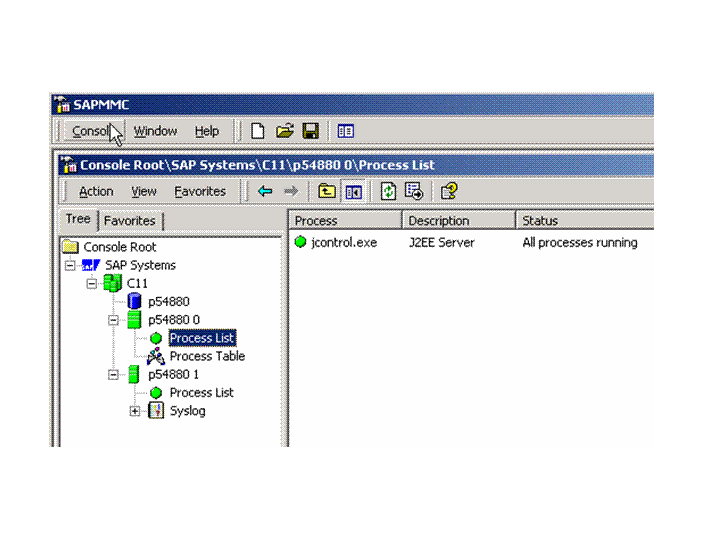Select the Process Table node

pyautogui.click(x=207, y=356)
